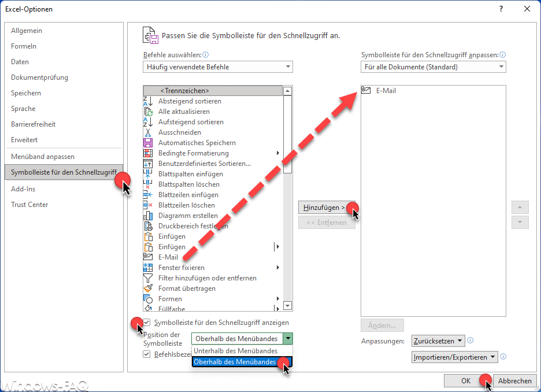Screen dimensions: 541x392
Task: Toggle the Befehlsbezeichnungen checkbox
Action: (x=147, y=354)
